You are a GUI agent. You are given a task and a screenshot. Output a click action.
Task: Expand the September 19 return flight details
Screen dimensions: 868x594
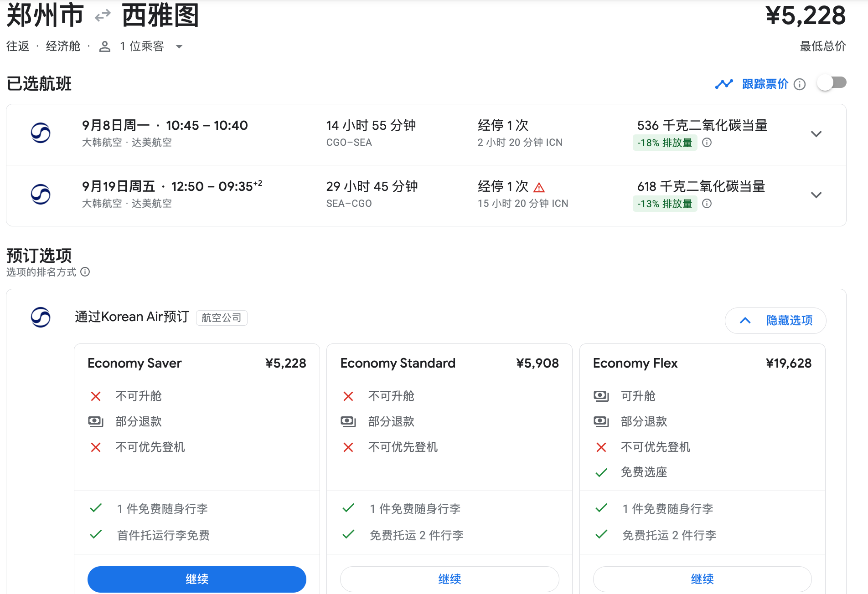[x=816, y=195]
